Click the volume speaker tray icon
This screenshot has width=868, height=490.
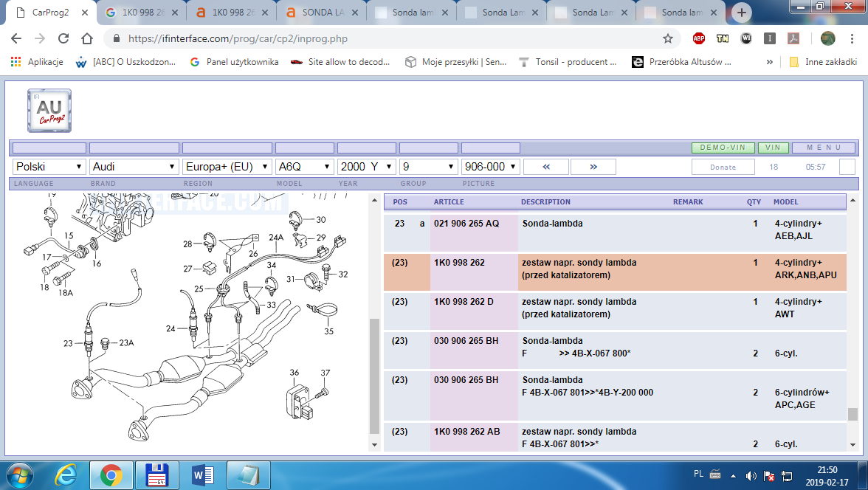[751, 475]
